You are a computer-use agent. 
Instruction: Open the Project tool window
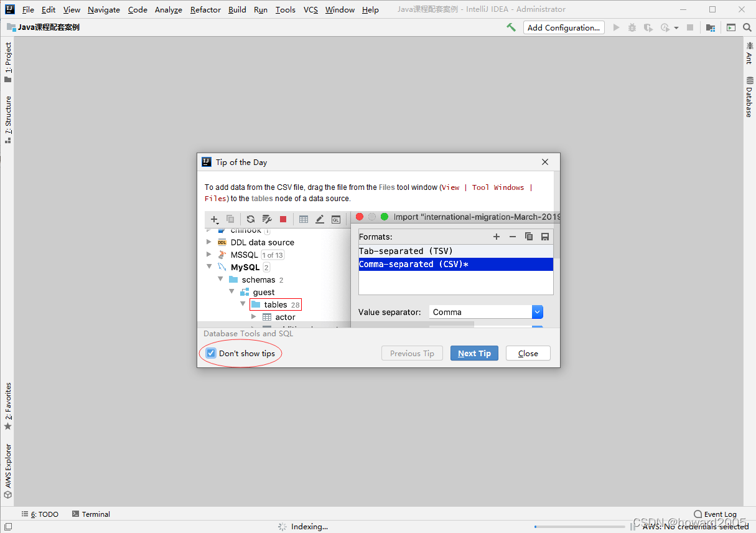[8, 62]
